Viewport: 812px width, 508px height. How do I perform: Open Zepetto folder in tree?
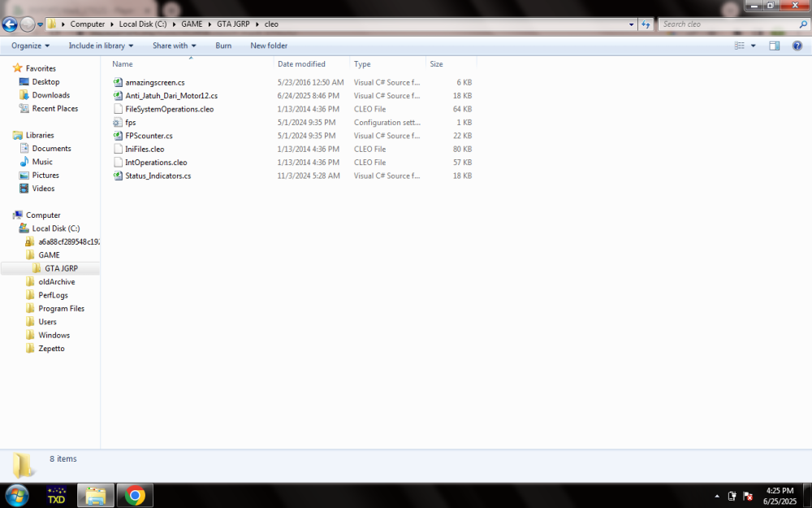51,349
